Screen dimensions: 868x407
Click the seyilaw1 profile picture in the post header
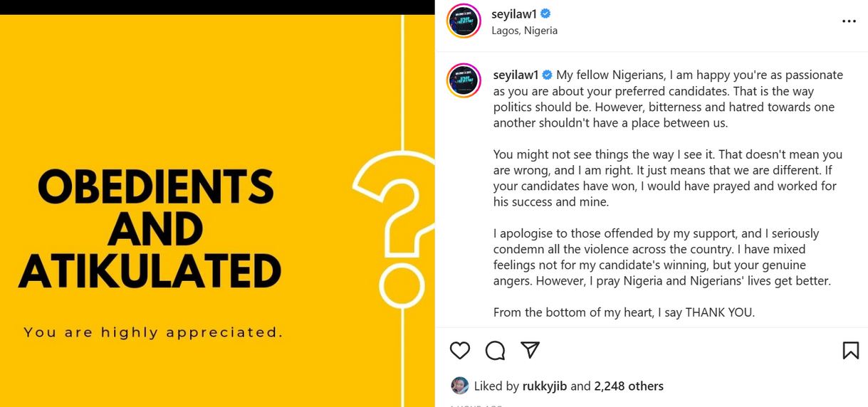point(464,21)
